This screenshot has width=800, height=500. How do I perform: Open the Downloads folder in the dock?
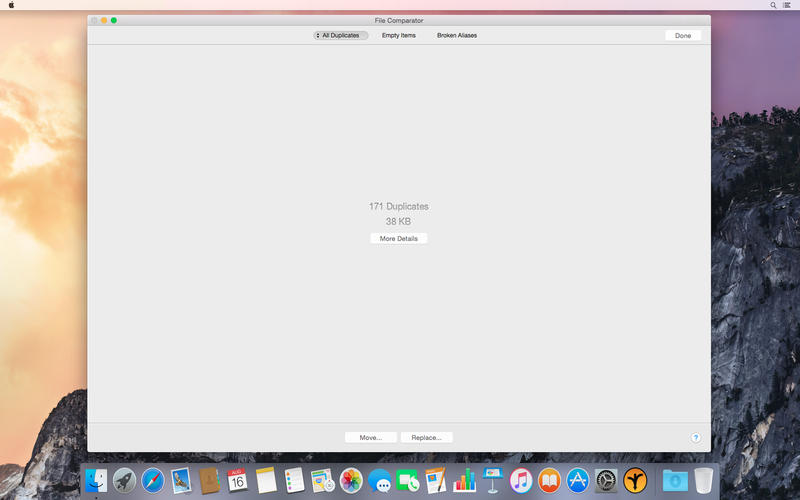(x=675, y=480)
